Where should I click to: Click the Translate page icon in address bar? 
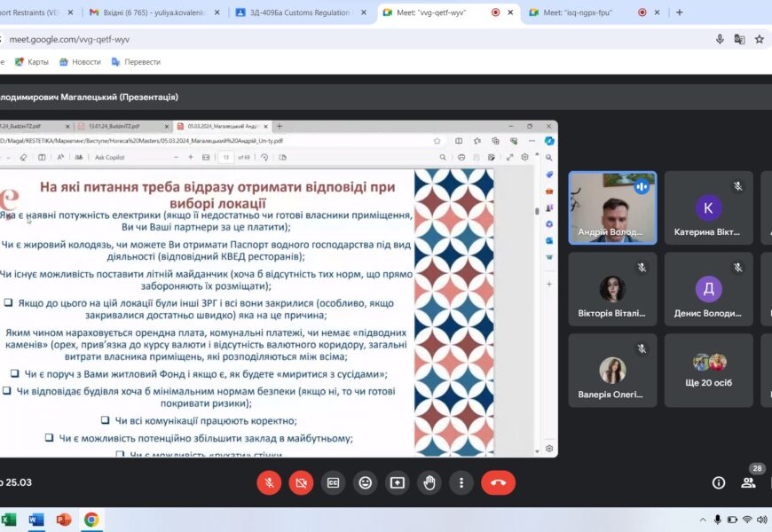click(739, 39)
